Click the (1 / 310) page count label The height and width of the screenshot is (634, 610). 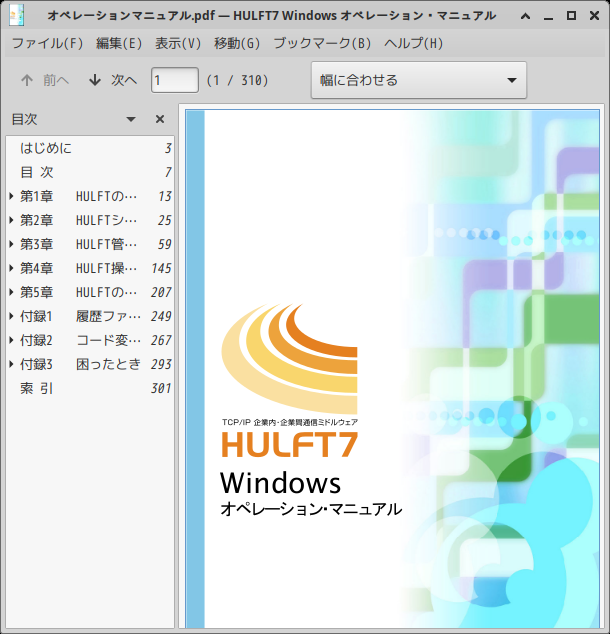point(237,80)
